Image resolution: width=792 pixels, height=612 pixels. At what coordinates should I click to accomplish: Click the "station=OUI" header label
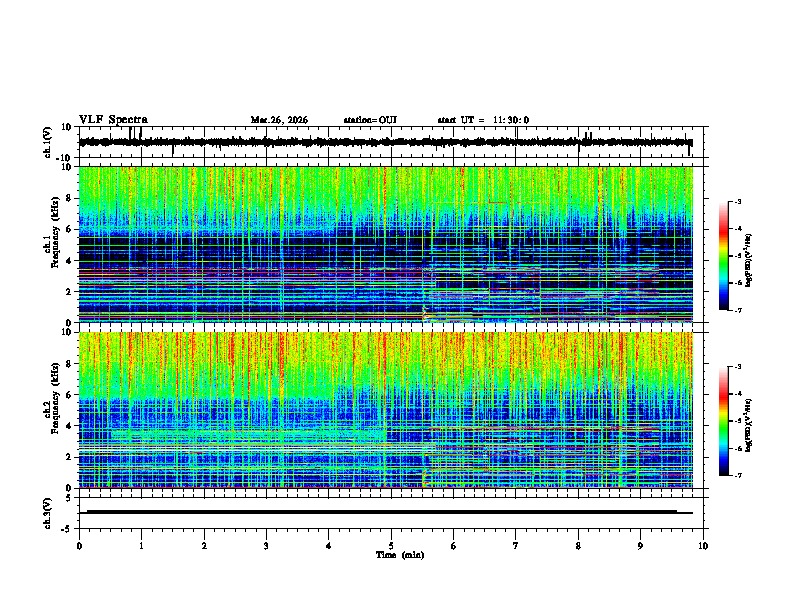[370, 120]
